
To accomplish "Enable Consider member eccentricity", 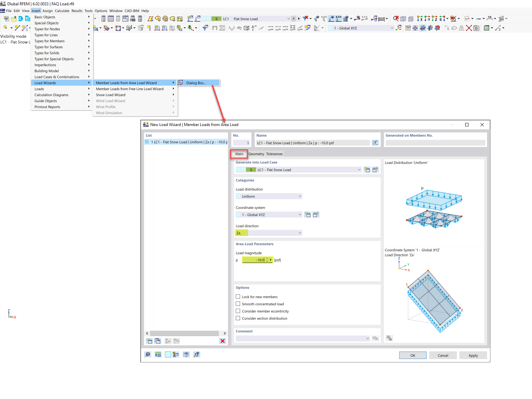I will pyautogui.click(x=238, y=311).
